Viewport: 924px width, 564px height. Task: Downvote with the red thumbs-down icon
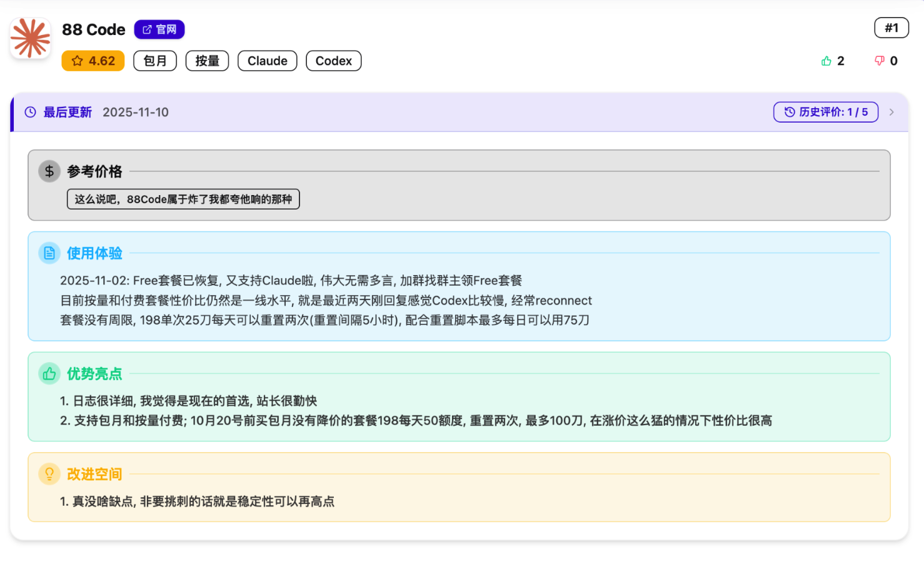click(880, 61)
